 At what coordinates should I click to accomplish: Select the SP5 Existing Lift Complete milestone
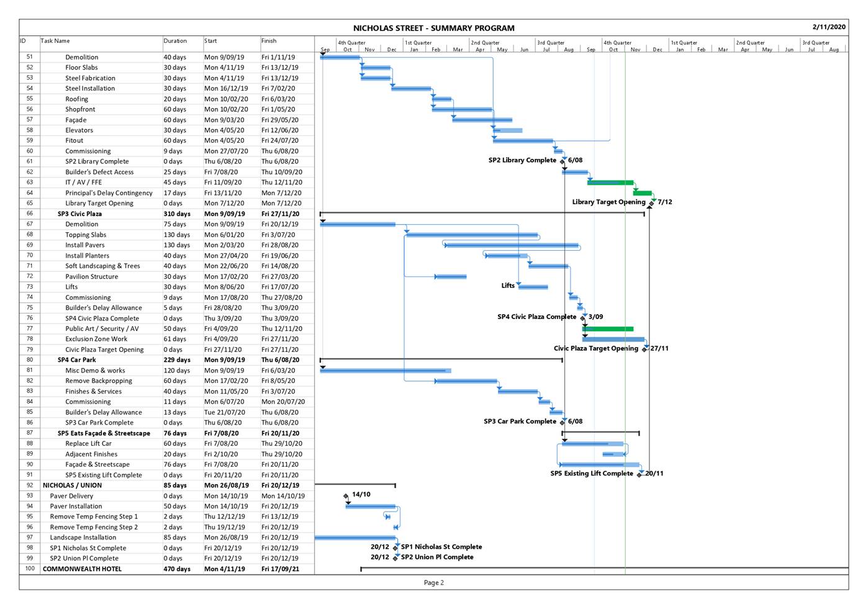click(x=640, y=475)
